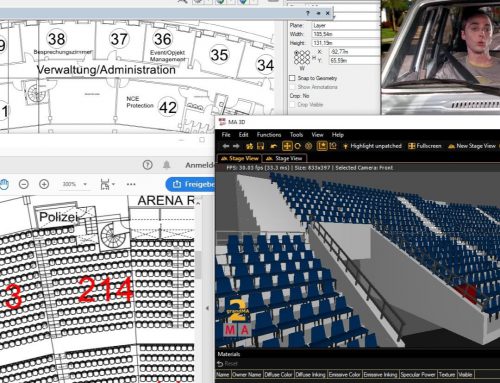Screen dimensions: 500x383
Task: Open the Tools menu in MA 3D
Action: click(296, 135)
